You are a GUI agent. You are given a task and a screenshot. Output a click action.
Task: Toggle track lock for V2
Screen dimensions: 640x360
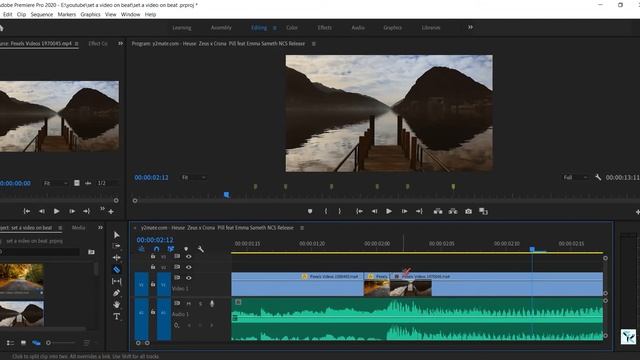pos(153,267)
